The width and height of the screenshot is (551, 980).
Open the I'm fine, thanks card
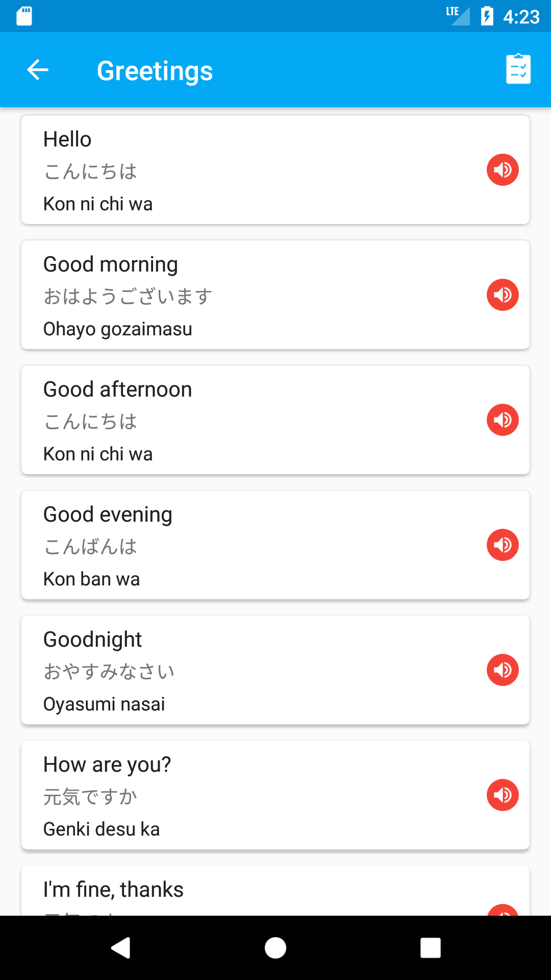[275, 890]
